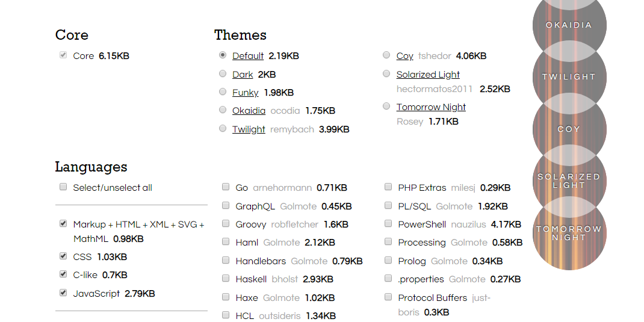Viewport: 644px width, 322px height.
Task: Click the Okaidia theme link
Action: (x=249, y=111)
